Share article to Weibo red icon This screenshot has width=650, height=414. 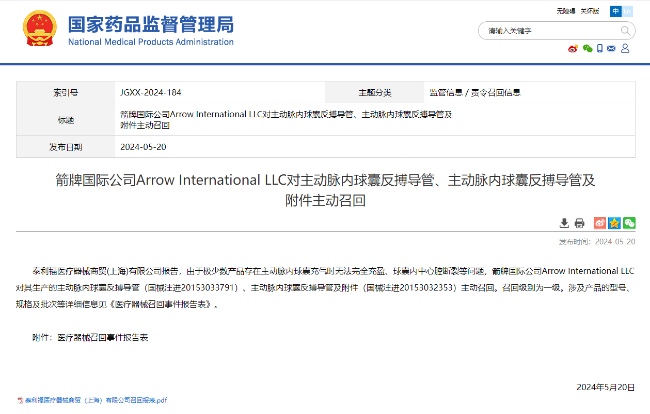coord(600,222)
